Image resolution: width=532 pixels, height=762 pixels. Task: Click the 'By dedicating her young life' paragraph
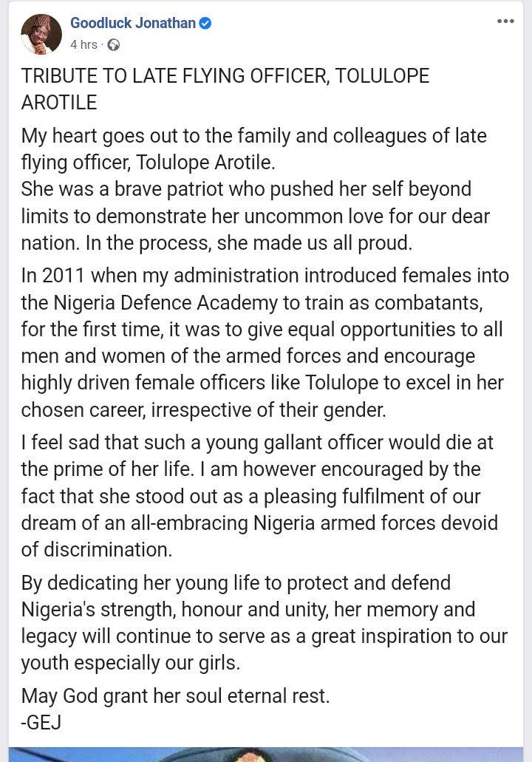pyautogui.click(x=265, y=622)
